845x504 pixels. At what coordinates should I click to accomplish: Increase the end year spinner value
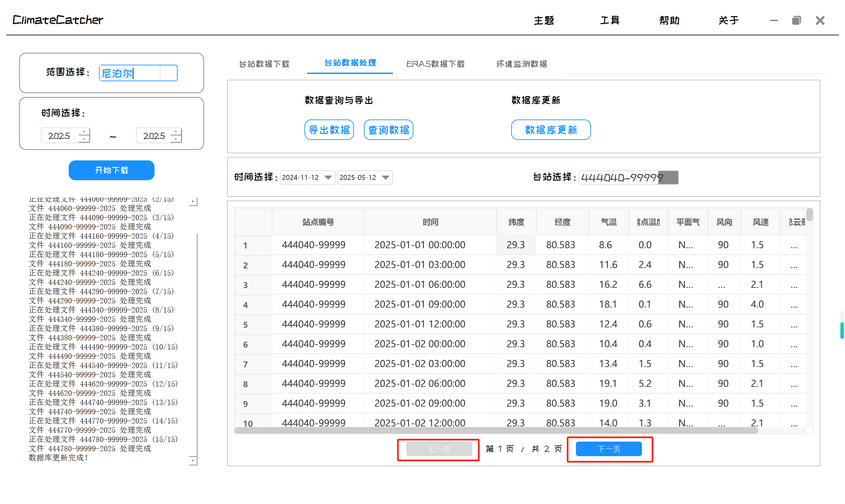point(176,132)
